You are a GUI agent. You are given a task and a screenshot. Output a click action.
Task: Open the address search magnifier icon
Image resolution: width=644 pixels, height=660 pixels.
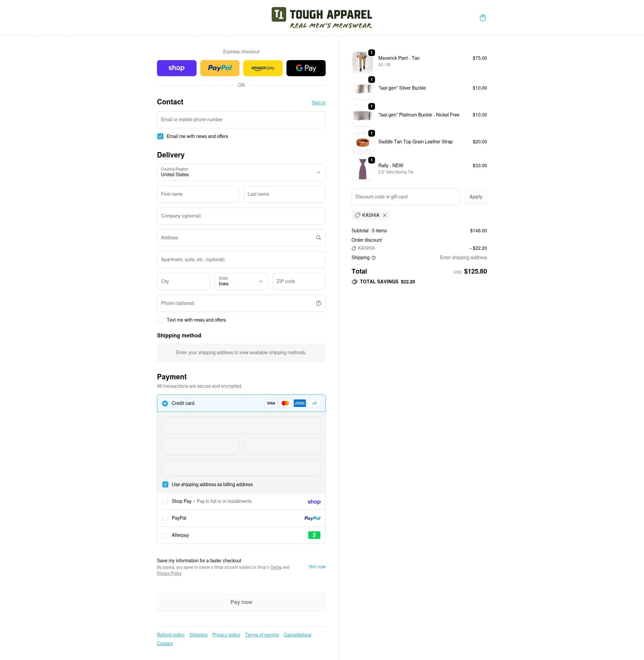(x=318, y=238)
